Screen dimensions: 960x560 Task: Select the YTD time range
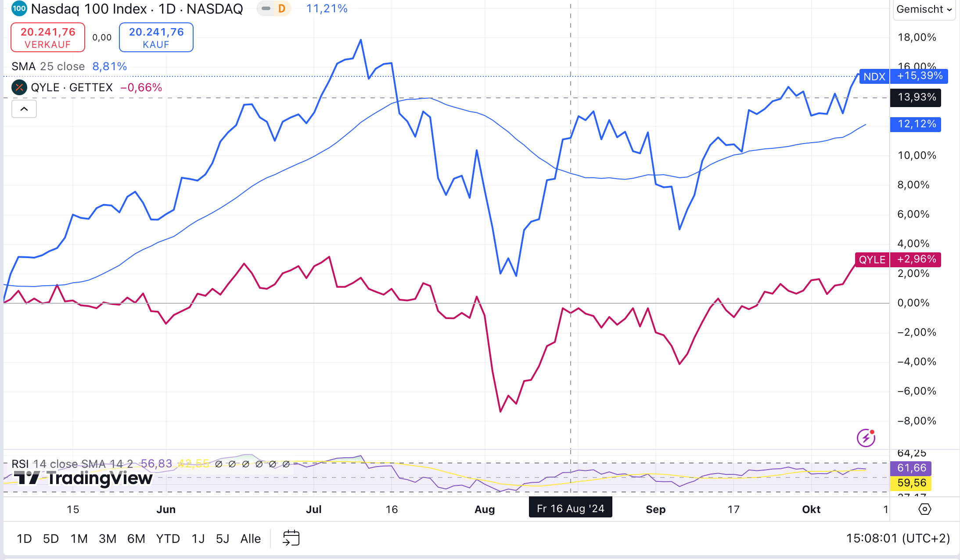point(168,538)
